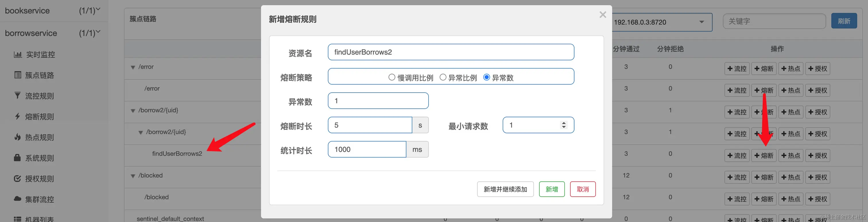The width and height of the screenshot is (868, 222).
Task: Close the 新增熔断规则 dialog
Action: [602, 14]
